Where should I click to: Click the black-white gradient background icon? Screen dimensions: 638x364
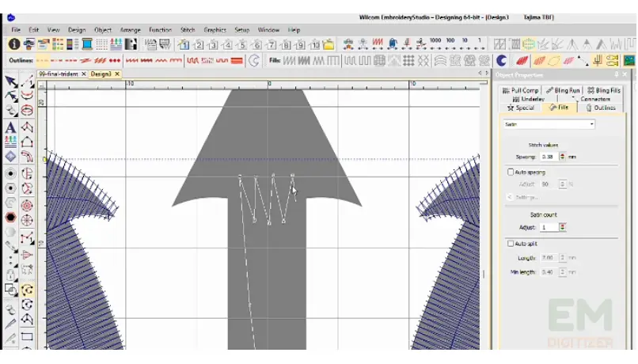click(x=131, y=44)
